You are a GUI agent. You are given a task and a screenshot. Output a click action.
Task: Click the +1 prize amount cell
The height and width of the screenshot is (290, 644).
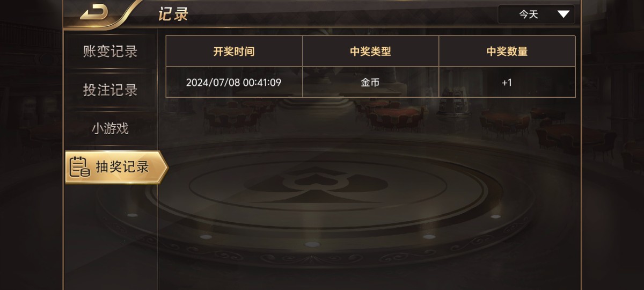coord(507,82)
